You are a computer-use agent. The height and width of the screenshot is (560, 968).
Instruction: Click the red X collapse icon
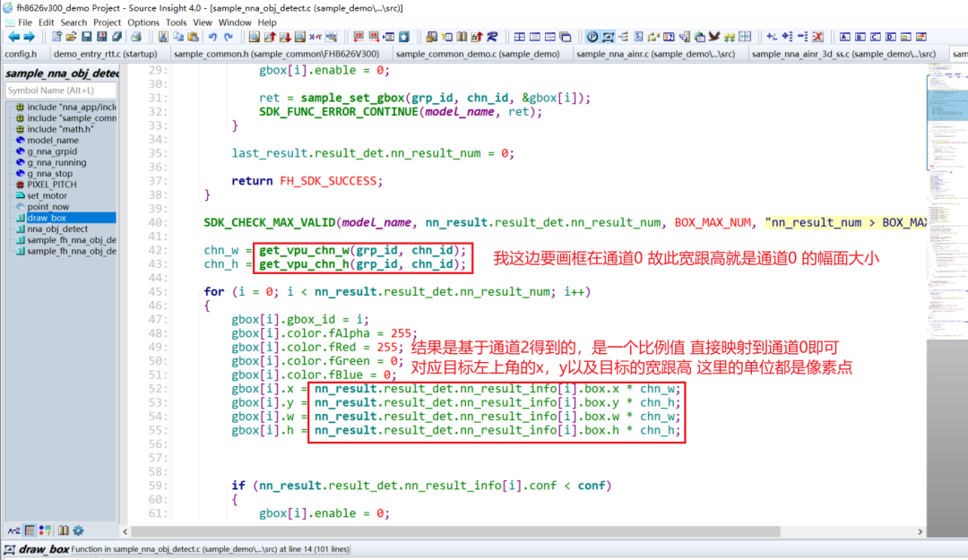817,37
